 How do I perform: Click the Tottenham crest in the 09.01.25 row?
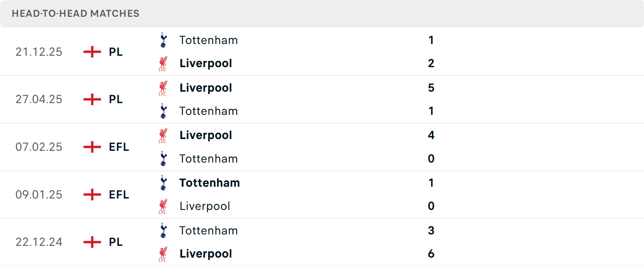coord(163,183)
